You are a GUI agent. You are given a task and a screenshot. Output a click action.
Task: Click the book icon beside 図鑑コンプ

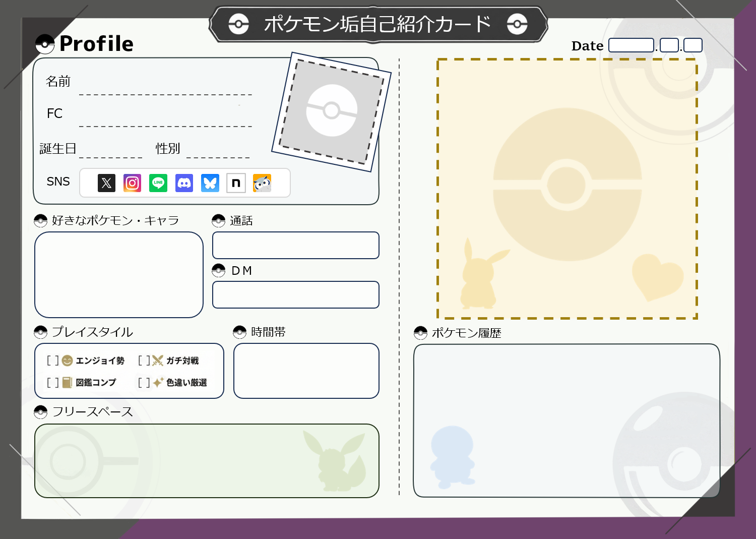tap(67, 382)
